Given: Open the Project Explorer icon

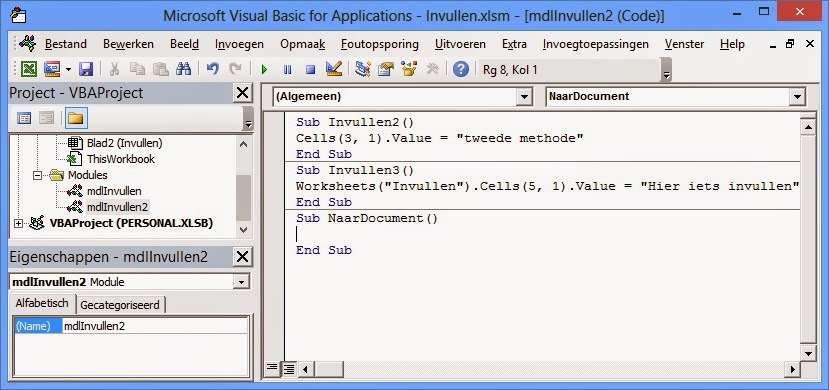Looking at the screenshot, I should pyautogui.click(x=363, y=69).
